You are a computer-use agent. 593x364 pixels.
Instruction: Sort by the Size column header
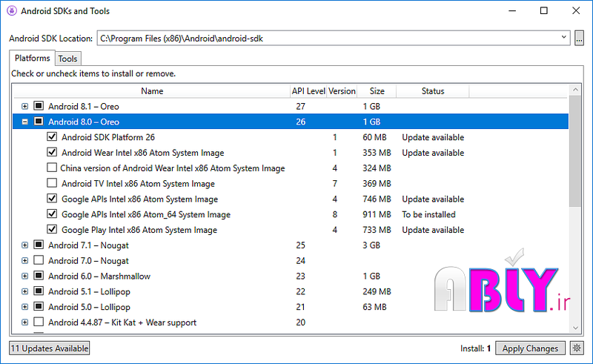377,91
